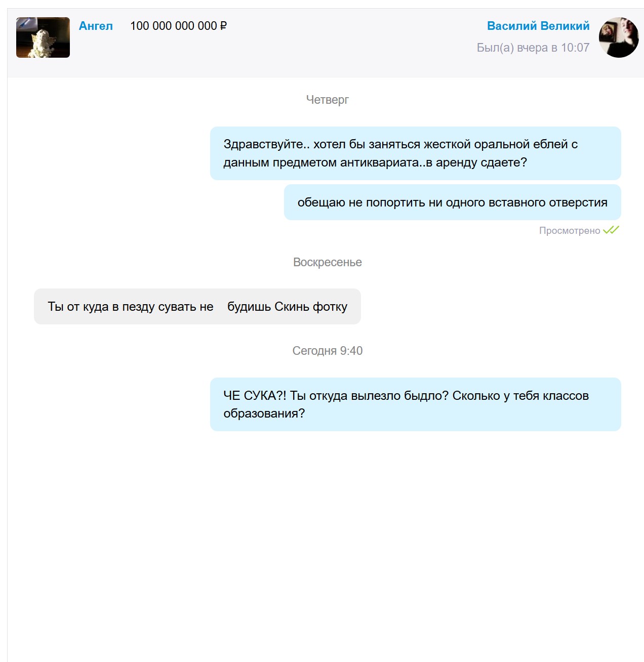The image size is (644, 662).
Task: Click the Был(а) вчера в 10:07 status
Action: [533, 48]
